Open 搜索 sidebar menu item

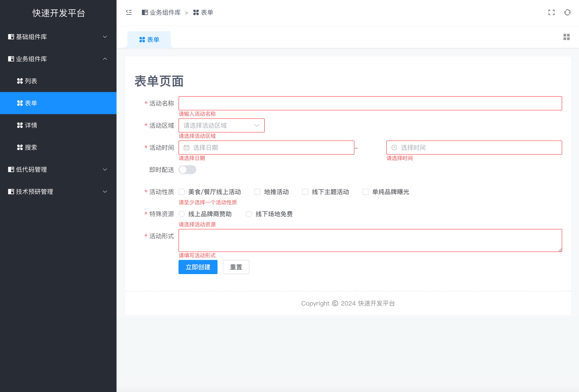31,147
